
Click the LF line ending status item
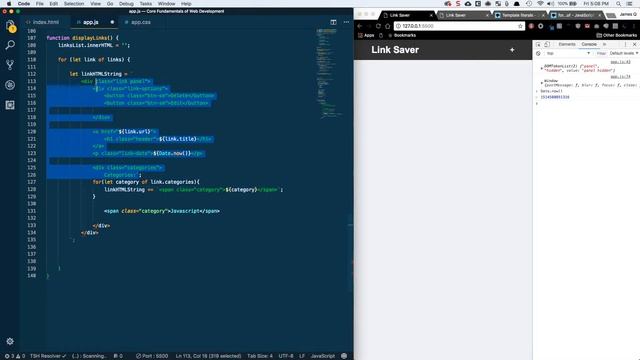click(x=302, y=356)
